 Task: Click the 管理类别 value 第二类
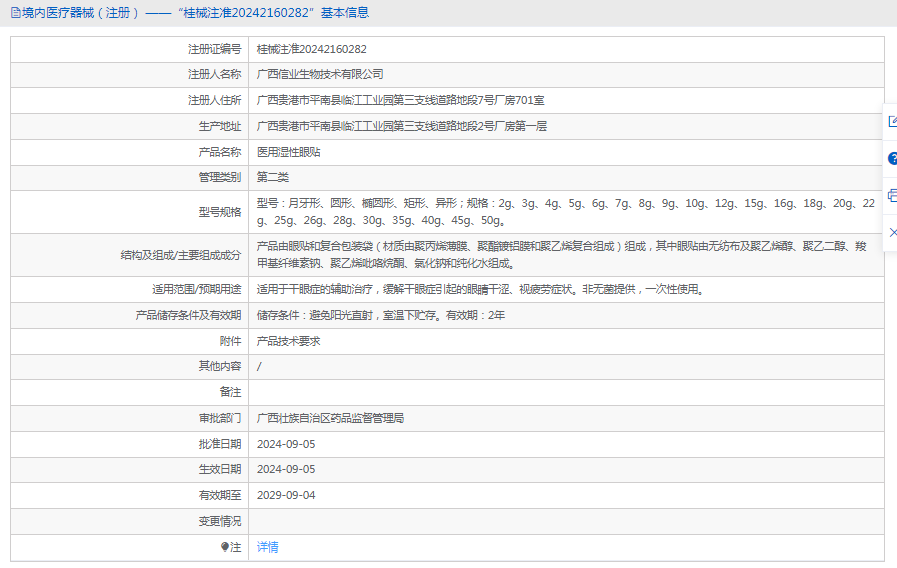click(273, 177)
